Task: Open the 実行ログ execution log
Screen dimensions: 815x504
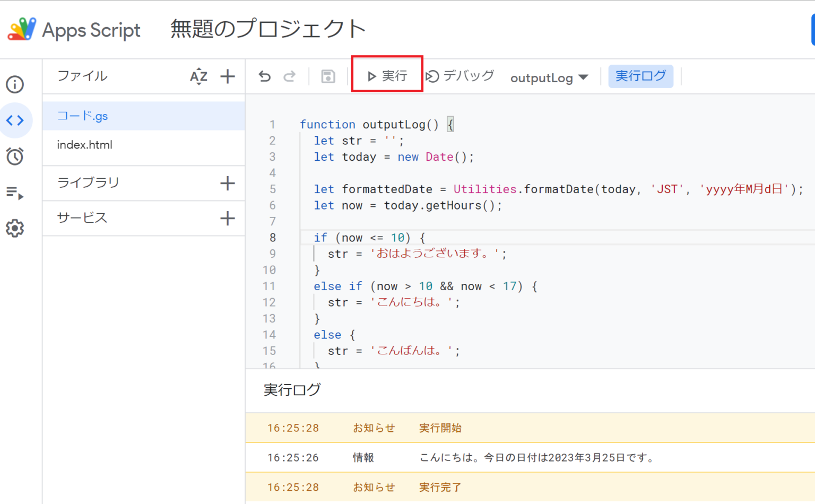Action: 640,76
